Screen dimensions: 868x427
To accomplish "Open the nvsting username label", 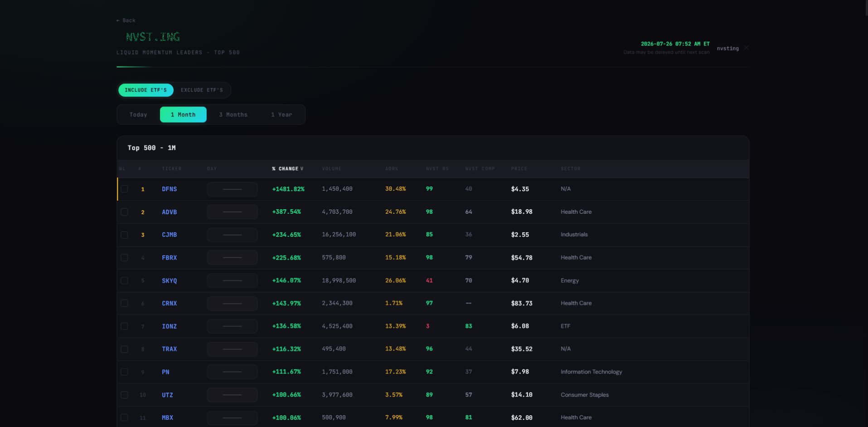I will tap(727, 48).
